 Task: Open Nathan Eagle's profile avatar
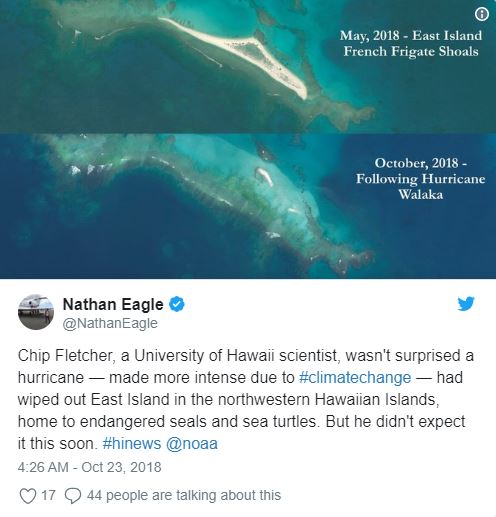tap(36, 312)
